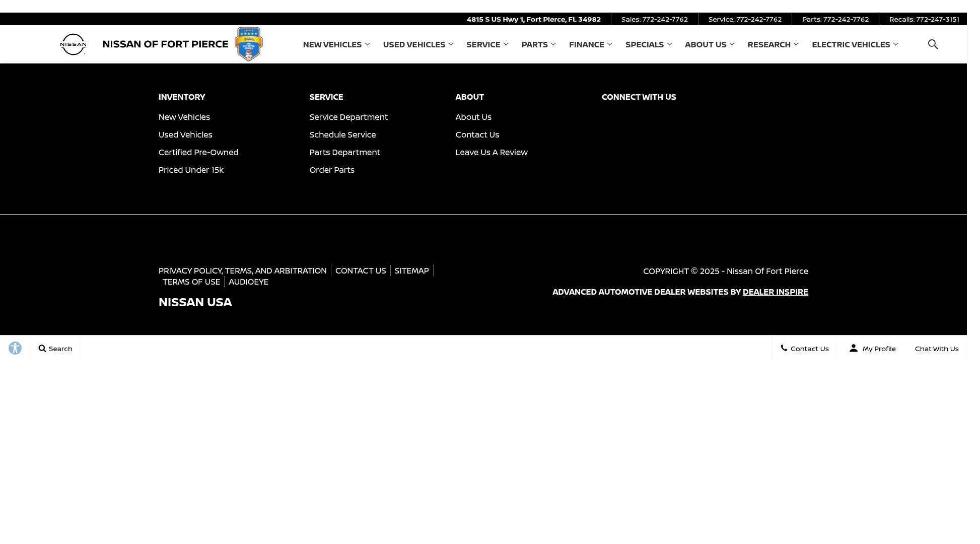The image size is (980, 544).
Task: Call the Recalls phone number
Action: point(924,19)
